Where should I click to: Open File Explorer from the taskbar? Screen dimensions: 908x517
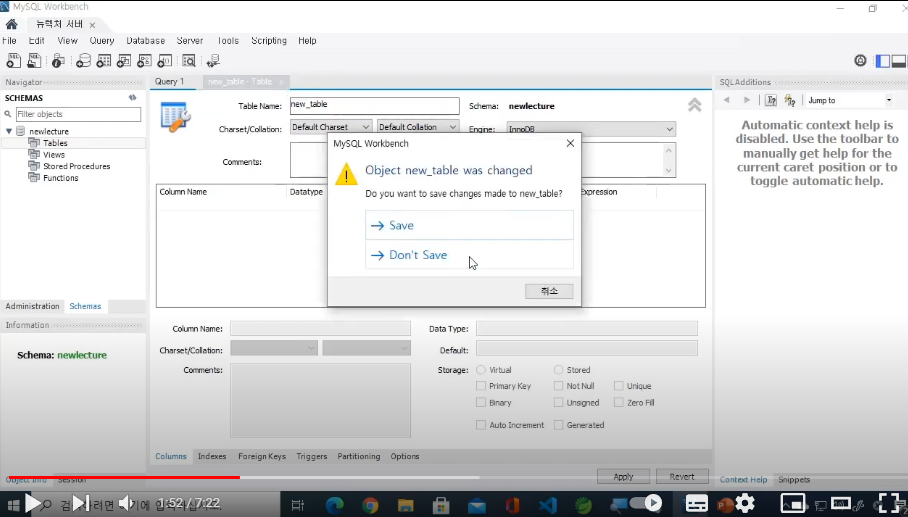405,505
